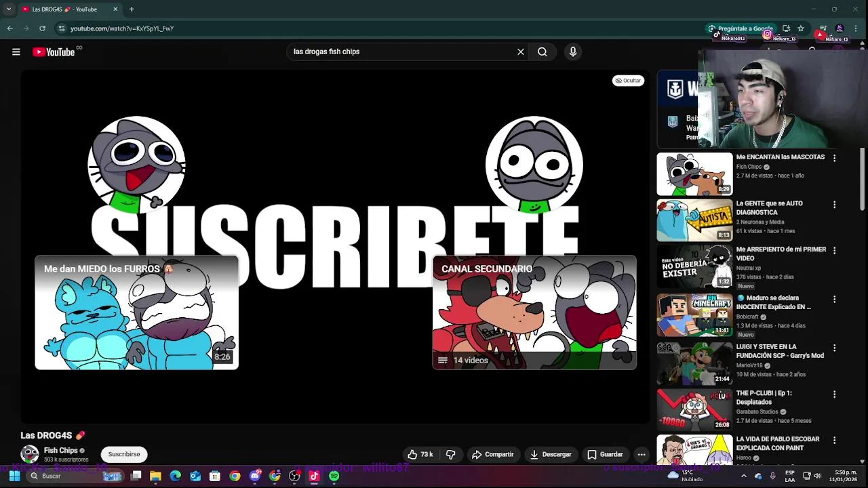
Task: Bookmark this page with the star
Action: (x=801, y=28)
